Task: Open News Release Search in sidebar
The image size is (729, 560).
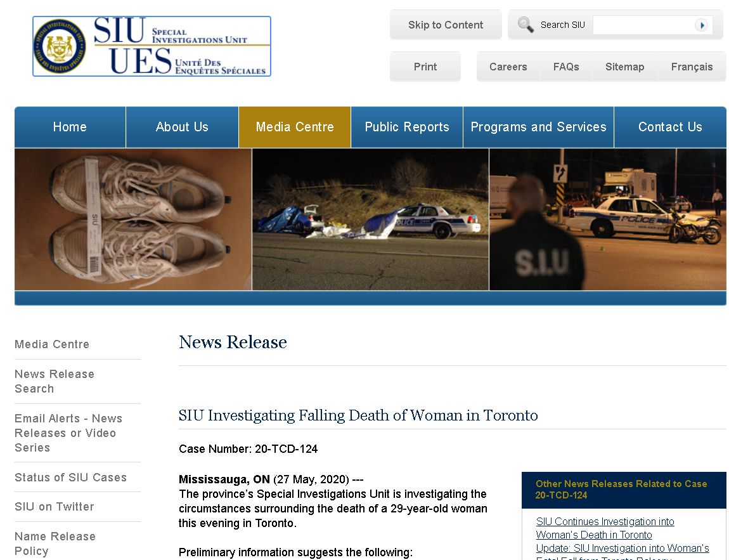Action: click(54, 381)
